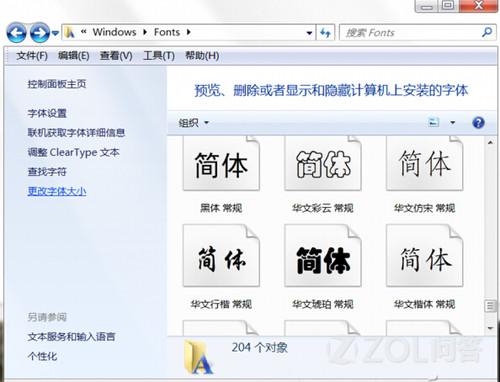
Task: Click the 华文楷体 常规 label text
Action: pos(424,304)
